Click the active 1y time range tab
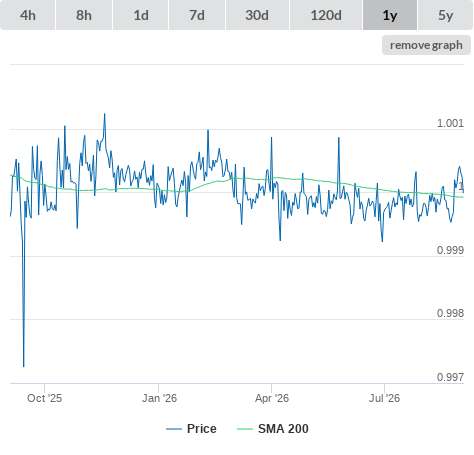 (x=390, y=15)
